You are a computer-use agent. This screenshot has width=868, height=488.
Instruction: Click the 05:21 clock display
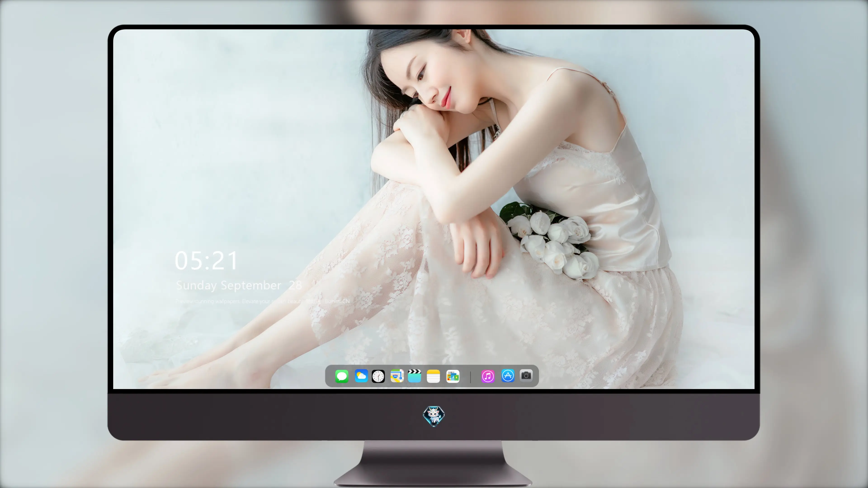[206, 260]
